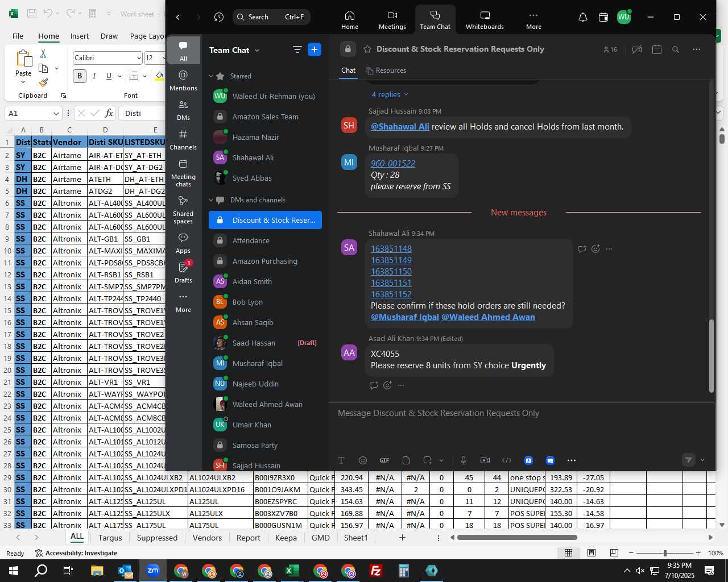Toggle Underline in Excel ribbon
The height and width of the screenshot is (582, 728).
coord(108,76)
